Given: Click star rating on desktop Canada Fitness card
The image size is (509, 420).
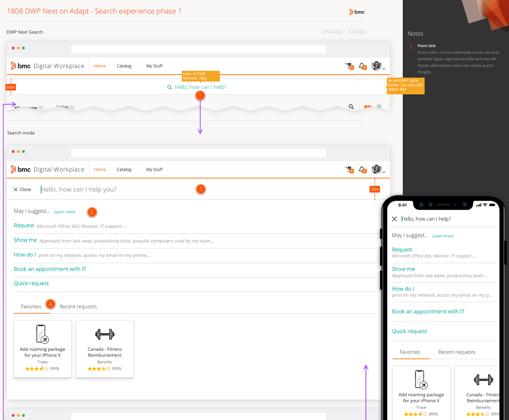Looking at the screenshot, I should point(99,369).
